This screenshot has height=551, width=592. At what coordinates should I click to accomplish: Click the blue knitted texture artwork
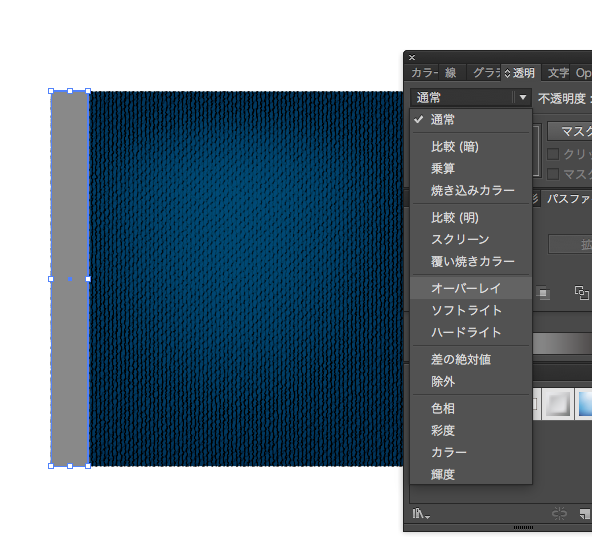click(246, 279)
